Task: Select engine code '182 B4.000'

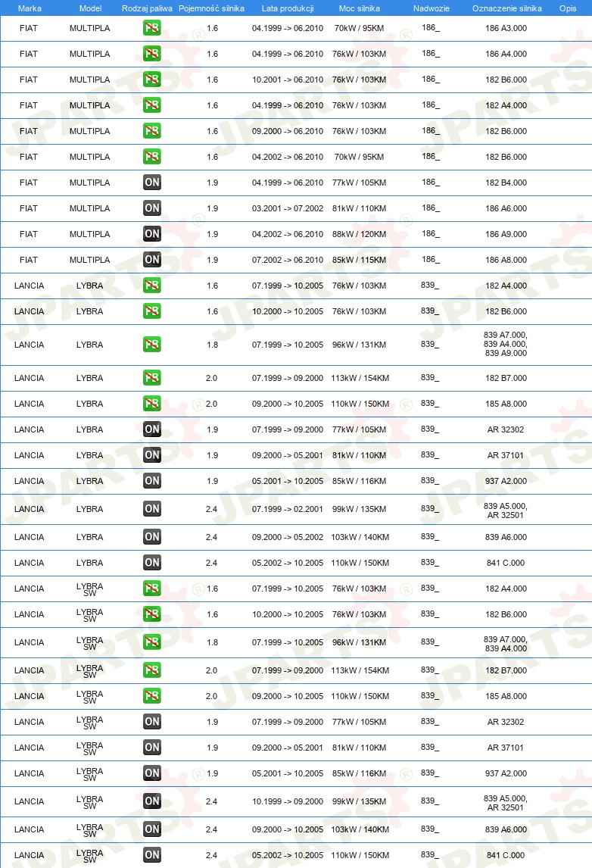Action: point(506,183)
